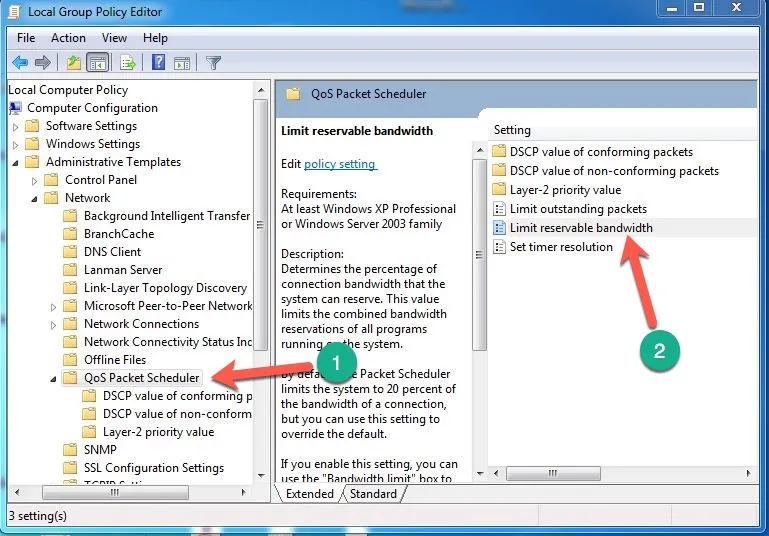The width and height of the screenshot is (769, 536).
Task: Click the Filter funnel toolbar icon
Action: coord(213,63)
